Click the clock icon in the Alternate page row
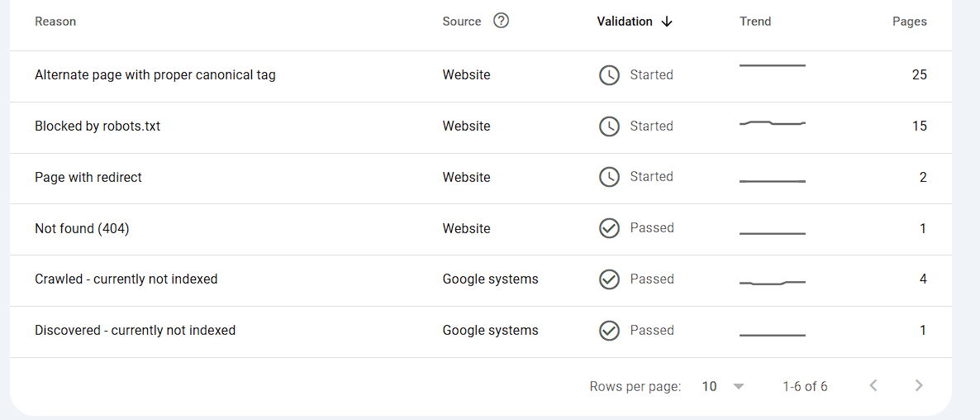The width and height of the screenshot is (980, 420). click(609, 75)
